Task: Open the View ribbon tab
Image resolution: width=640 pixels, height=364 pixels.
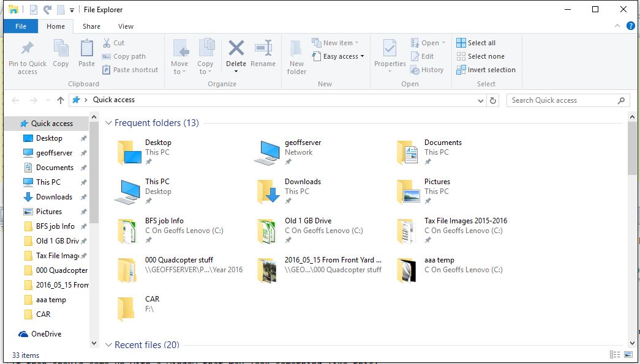Action: coord(126,26)
